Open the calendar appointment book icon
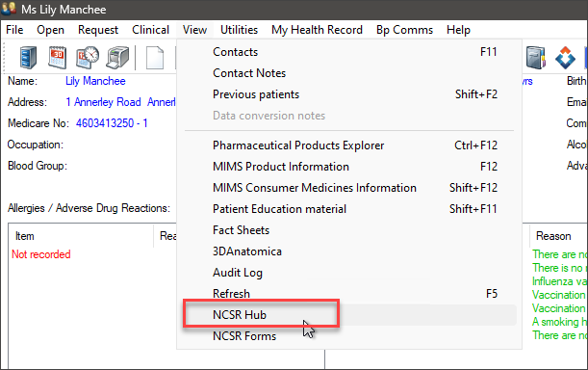This screenshot has height=370, width=588. coord(58,58)
